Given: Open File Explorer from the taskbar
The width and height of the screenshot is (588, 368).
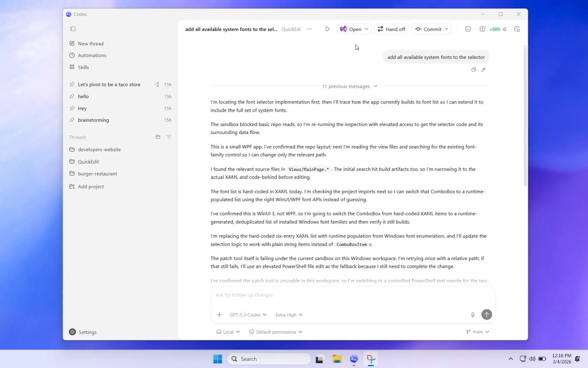Looking at the screenshot, I should 337,359.
